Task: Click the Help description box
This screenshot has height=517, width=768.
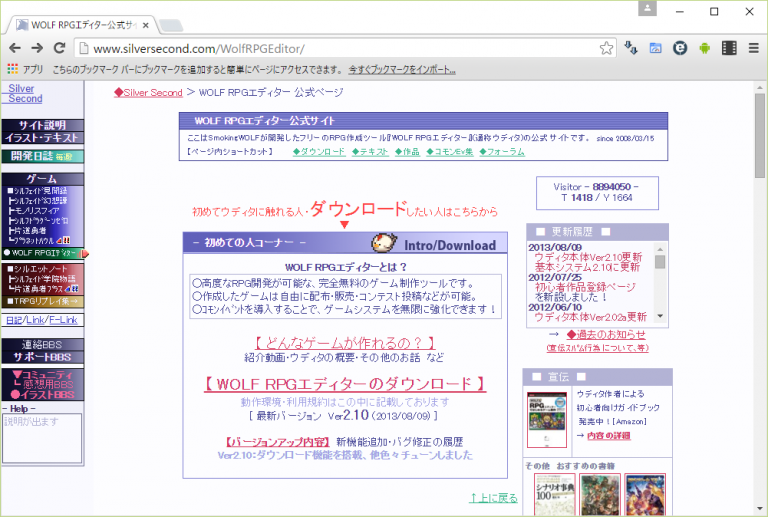Action: 42,438
